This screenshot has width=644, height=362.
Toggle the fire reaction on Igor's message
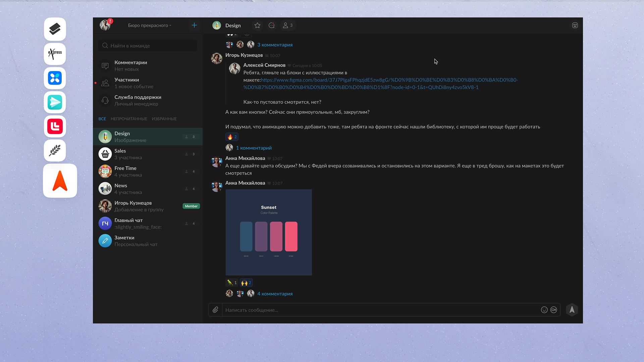[232, 137]
